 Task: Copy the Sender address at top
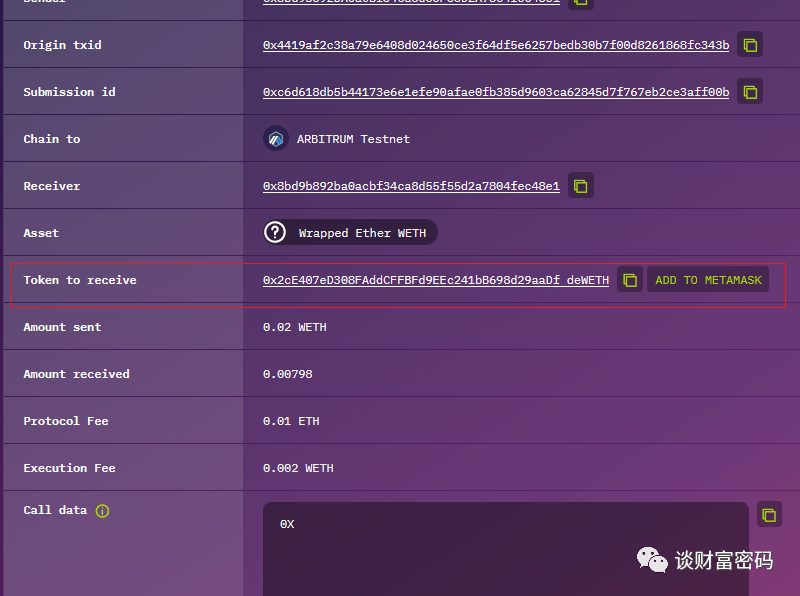tap(581, 2)
